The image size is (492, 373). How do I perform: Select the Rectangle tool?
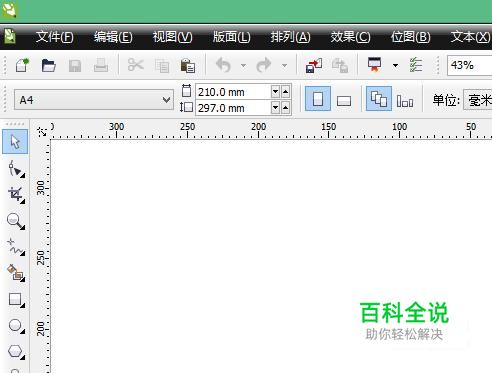point(16,299)
